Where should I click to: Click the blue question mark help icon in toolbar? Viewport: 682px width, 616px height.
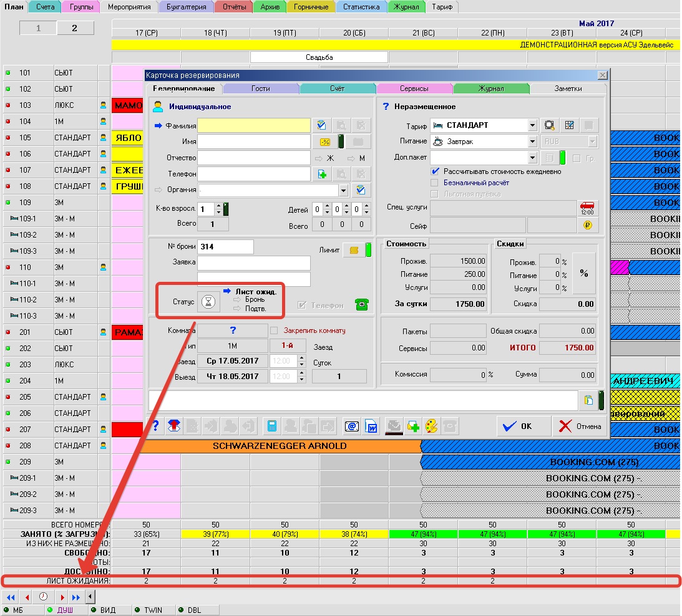pyautogui.click(x=155, y=426)
